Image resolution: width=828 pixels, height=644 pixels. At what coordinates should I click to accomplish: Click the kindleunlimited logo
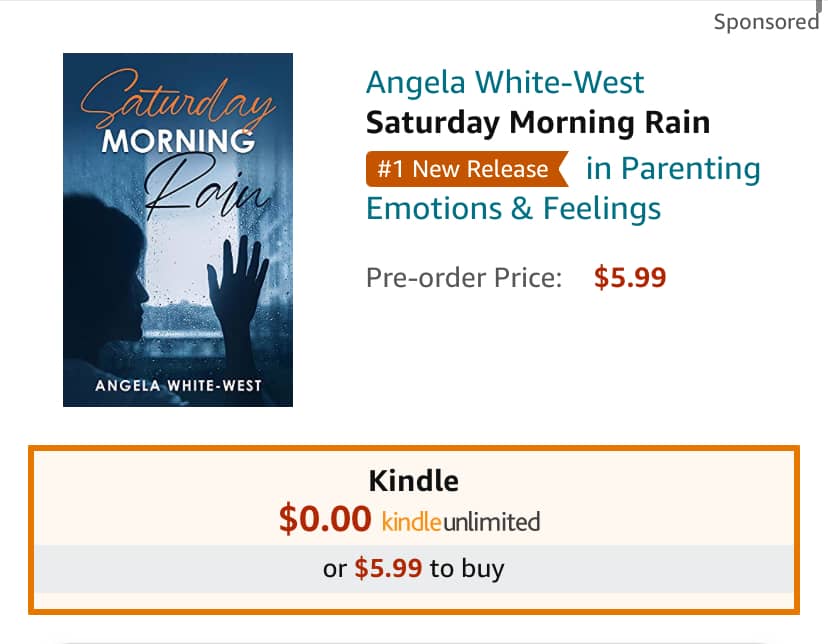pyautogui.click(x=460, y=522)
